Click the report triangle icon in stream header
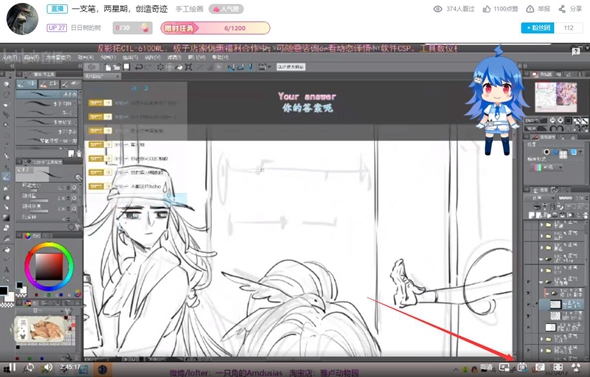This screenshot has height=377, width=590. point(530,9)
